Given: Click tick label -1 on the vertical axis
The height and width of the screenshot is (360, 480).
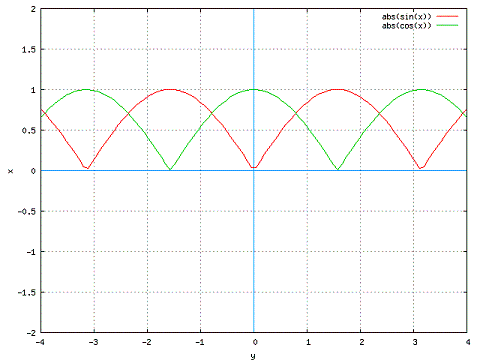Looking at the screenshot, I should 31,252.
